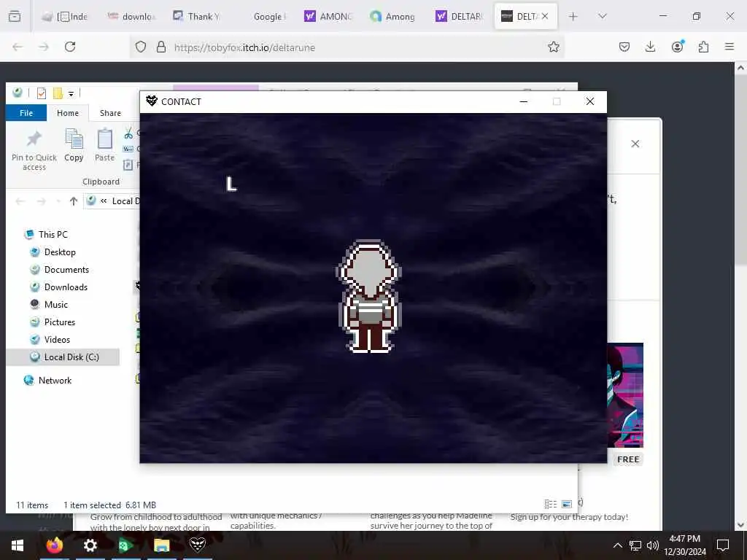Switch to the Thank You tab
Image resolution: width=747 pixels, height=560 pixels.
click(x=198, y=17)
